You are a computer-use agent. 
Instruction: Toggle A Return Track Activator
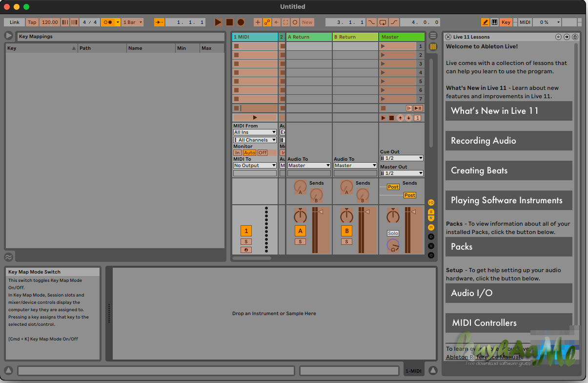tap(300, 231)
